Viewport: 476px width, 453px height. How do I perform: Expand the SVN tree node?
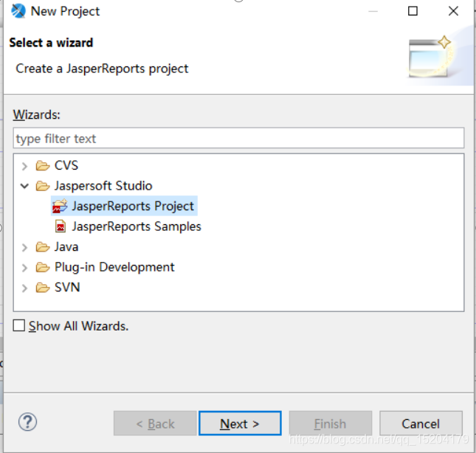(24, 288)
